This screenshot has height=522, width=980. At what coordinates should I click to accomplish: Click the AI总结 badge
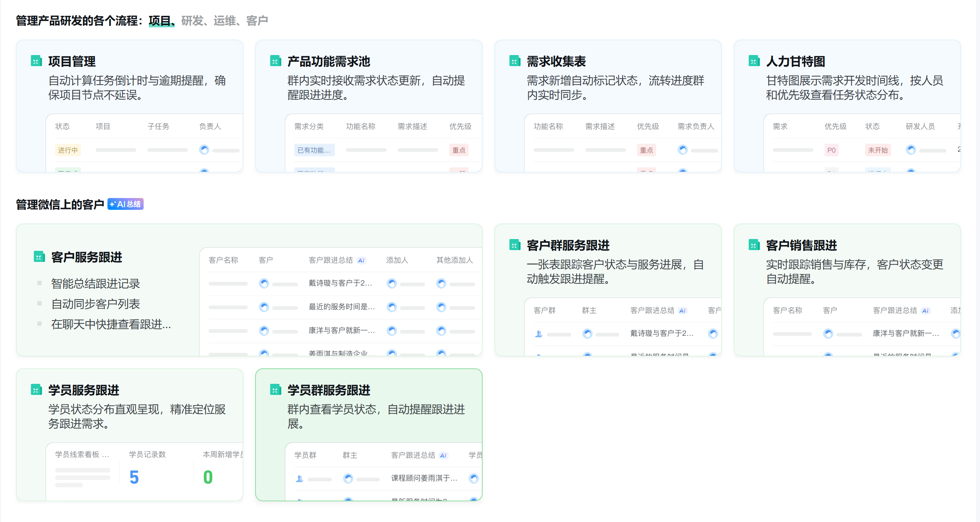tap(125, 204)
